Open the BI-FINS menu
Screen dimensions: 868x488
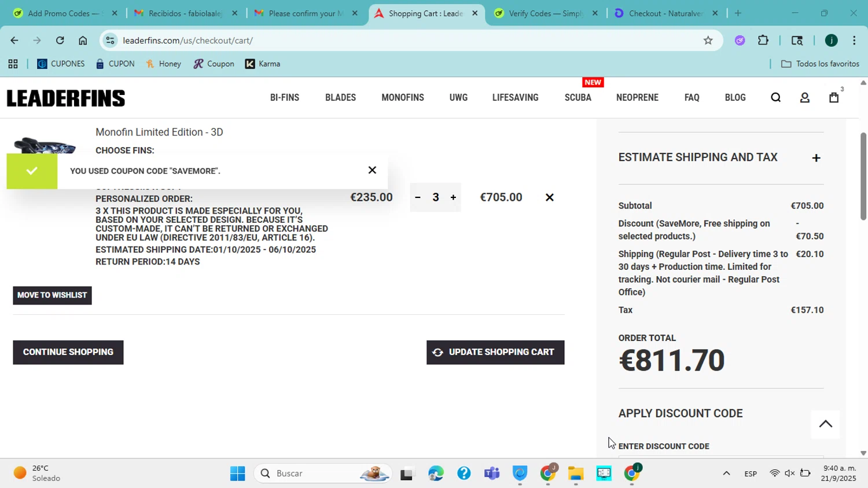[x=285, y=98]
